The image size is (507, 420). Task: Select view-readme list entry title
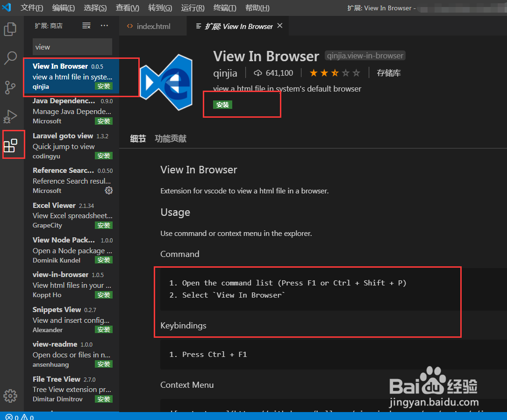coord(55,344)
